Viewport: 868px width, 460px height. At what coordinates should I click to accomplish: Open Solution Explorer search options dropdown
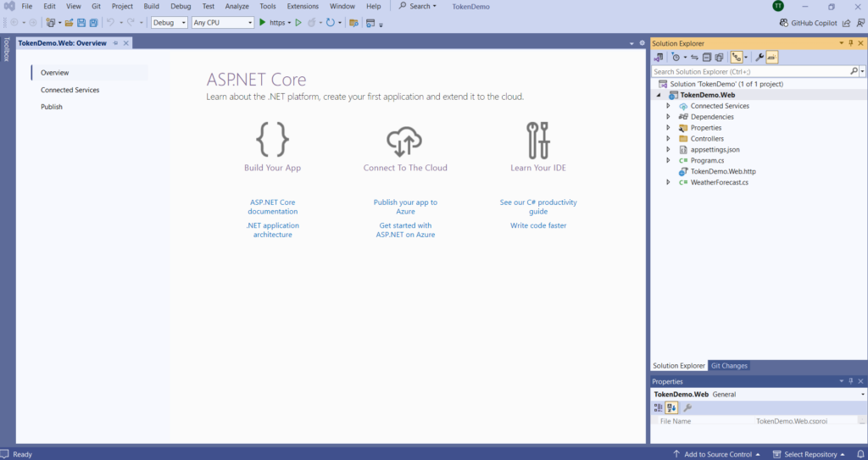[862, 71]
